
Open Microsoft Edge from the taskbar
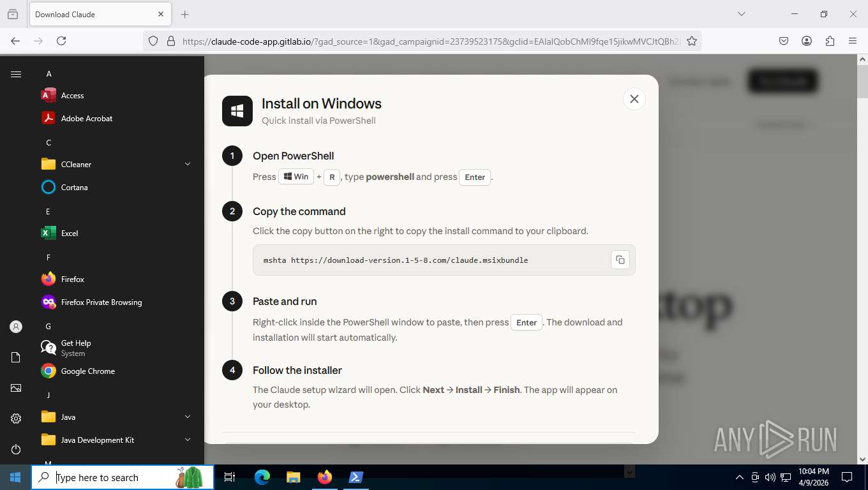point(262,477)
